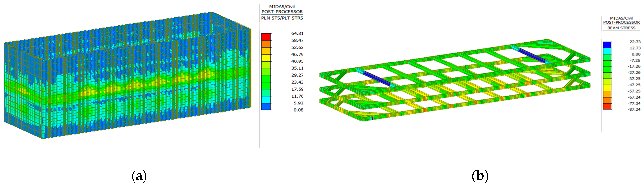Select the red bottom swatch in BEAM STRESS legend

coord(607,106)
